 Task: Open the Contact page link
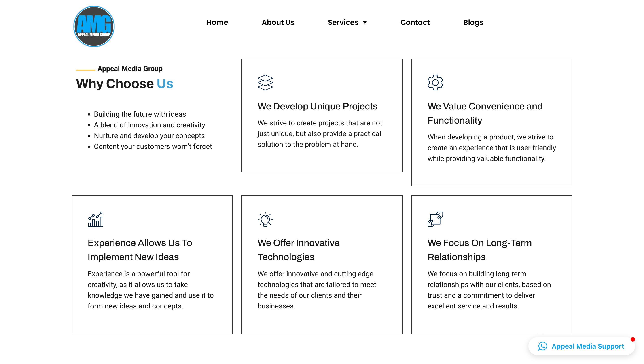pyautogui.click(x=415, y=22)
